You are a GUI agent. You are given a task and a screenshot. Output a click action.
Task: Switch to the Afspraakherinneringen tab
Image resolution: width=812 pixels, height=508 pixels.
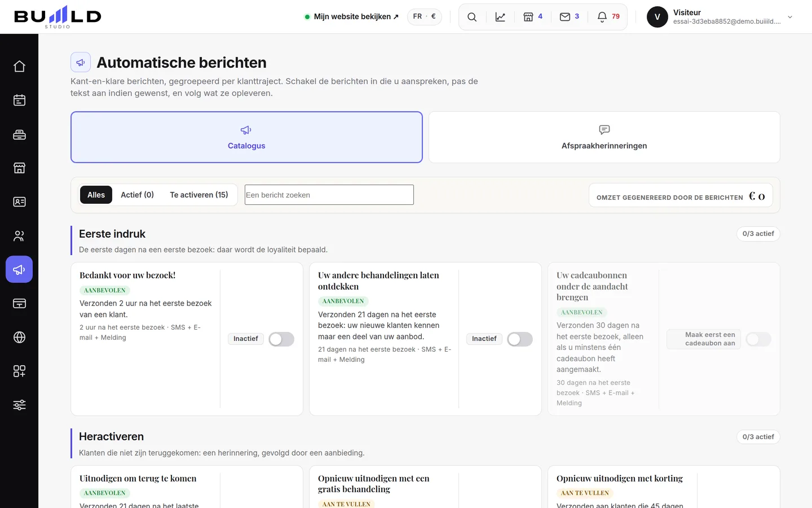pos(604,137)
